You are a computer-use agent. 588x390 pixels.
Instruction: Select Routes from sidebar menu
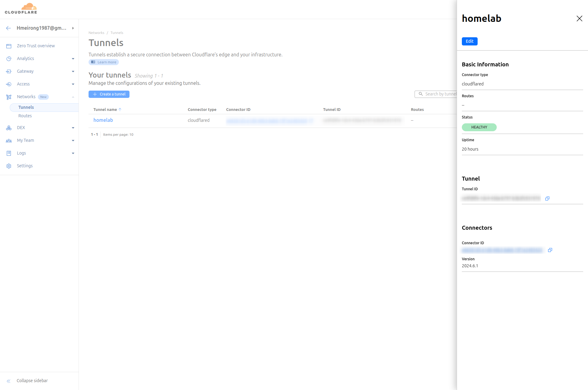[x=25, y=116]
